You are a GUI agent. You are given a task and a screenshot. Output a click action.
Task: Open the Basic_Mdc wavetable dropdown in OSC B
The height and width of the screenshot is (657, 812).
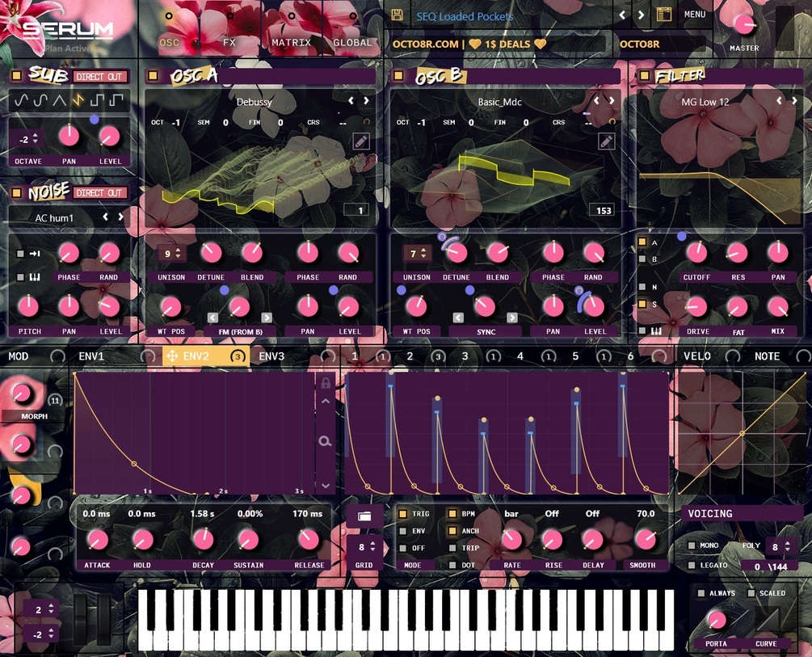(500, 102)
